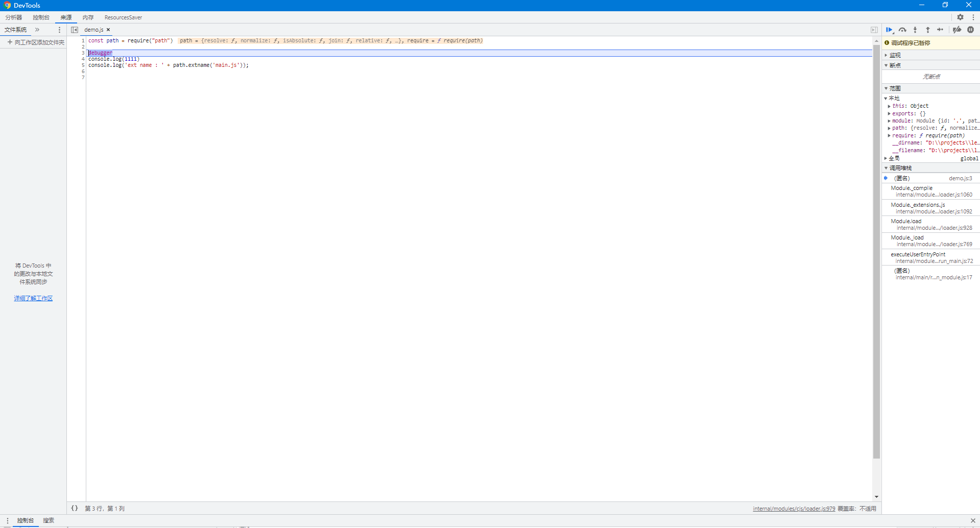
Task: Open the DevTools customize menu (three dots)
Action: point(973,17)
